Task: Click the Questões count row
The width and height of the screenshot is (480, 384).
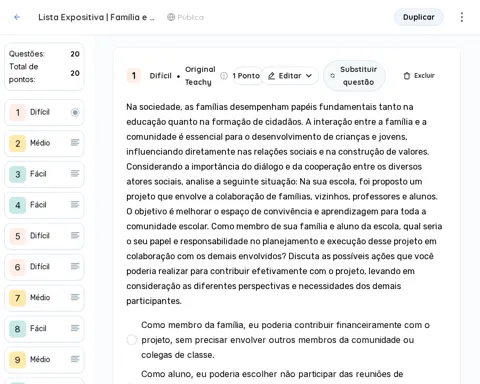Action: (x=44, y=54)
